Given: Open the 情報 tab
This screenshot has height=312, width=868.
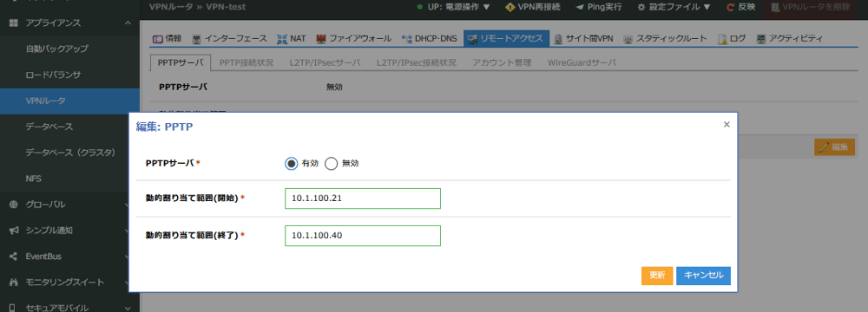Looking at the screenshot, I should click(168, 39).
